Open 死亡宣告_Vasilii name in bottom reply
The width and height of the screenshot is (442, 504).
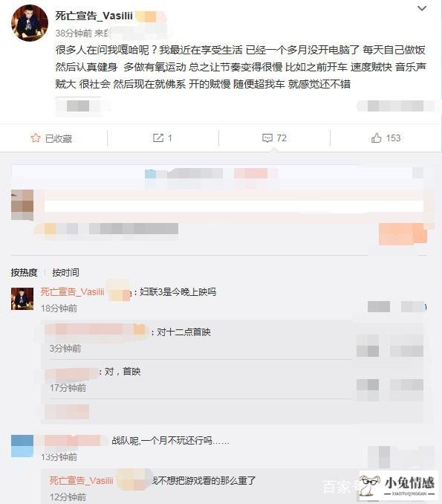tap(81, 480)
